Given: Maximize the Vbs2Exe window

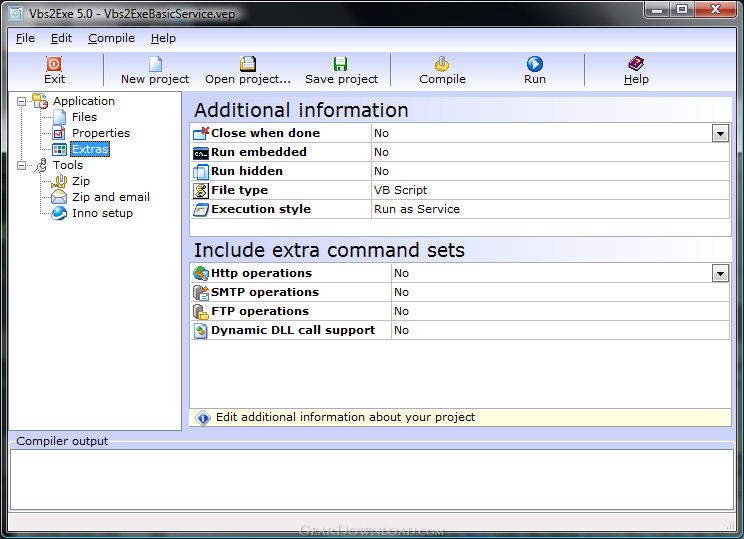Looking at the screenshot, I should coord(681,9).
